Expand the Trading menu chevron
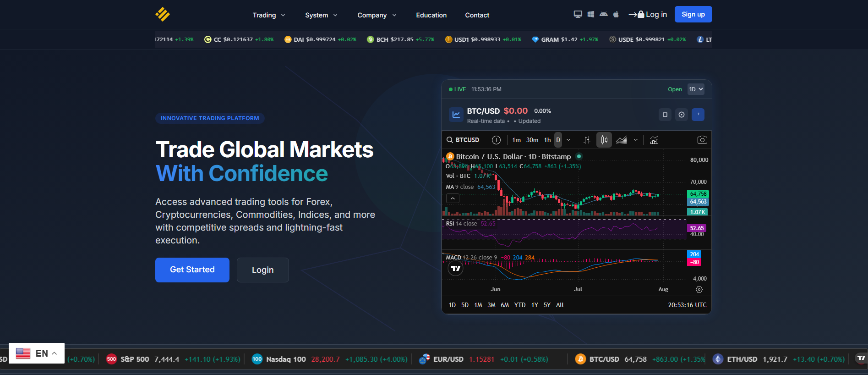This screenshot has width=868, height=375. pyautogui.click(x=283, y=15)
